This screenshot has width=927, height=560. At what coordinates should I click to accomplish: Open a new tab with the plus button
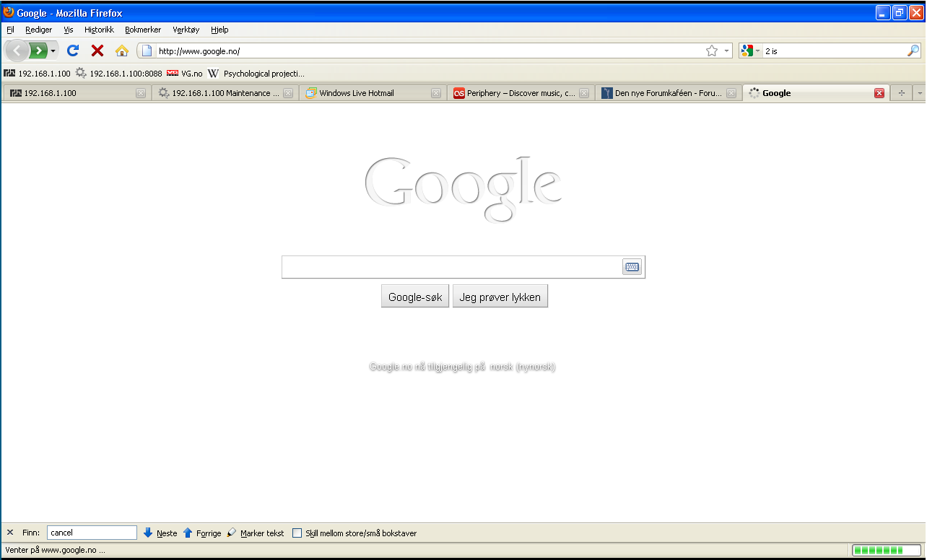coord(901,93)
